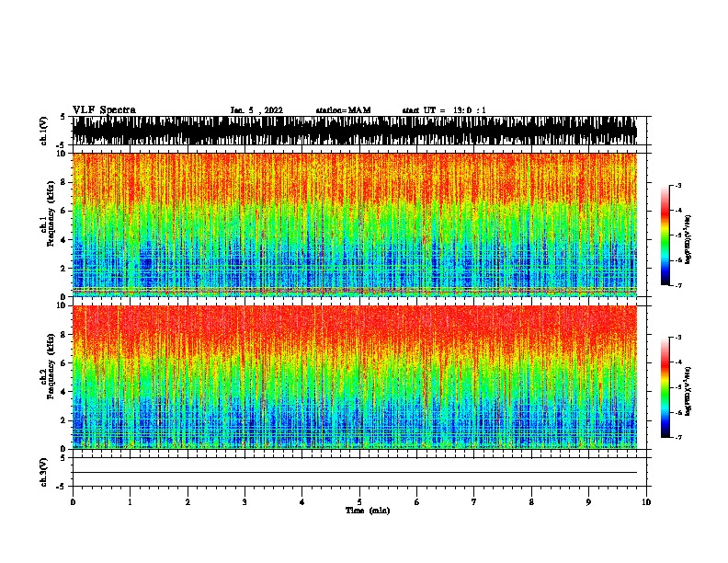Click the "-7" label on ch.2 colorbar
Screen dimensions: 728x563
coord(677,437)
